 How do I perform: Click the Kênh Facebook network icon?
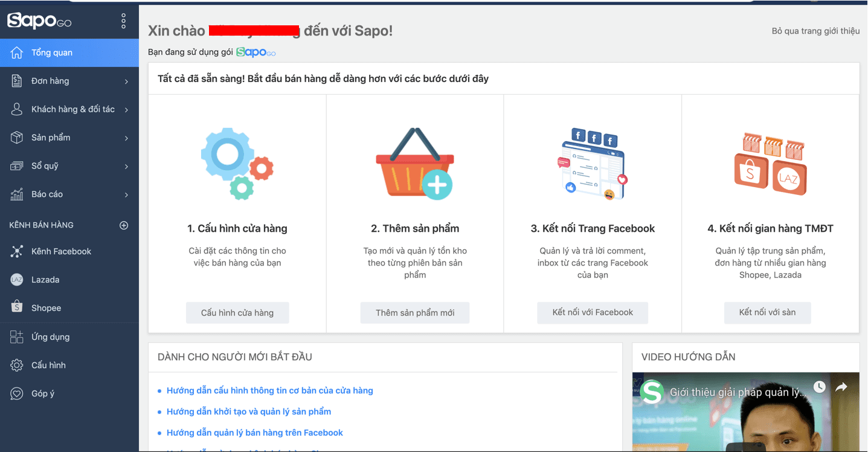17,252
